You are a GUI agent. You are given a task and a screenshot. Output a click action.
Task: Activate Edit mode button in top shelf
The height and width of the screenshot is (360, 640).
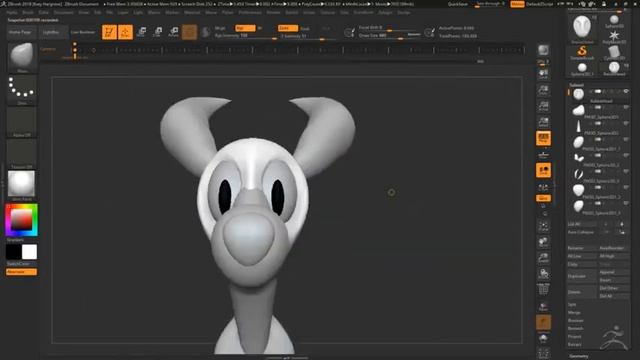[x=109, y=32]
